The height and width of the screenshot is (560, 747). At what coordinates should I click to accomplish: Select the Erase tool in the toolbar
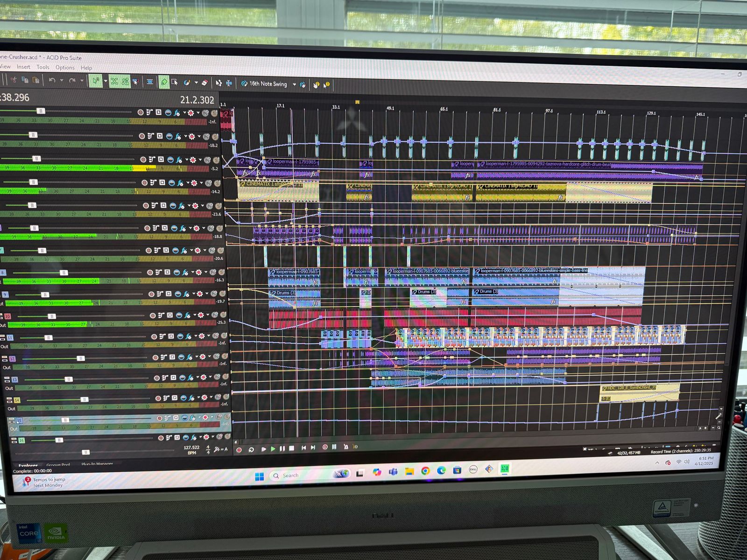(x=204, y=83)
